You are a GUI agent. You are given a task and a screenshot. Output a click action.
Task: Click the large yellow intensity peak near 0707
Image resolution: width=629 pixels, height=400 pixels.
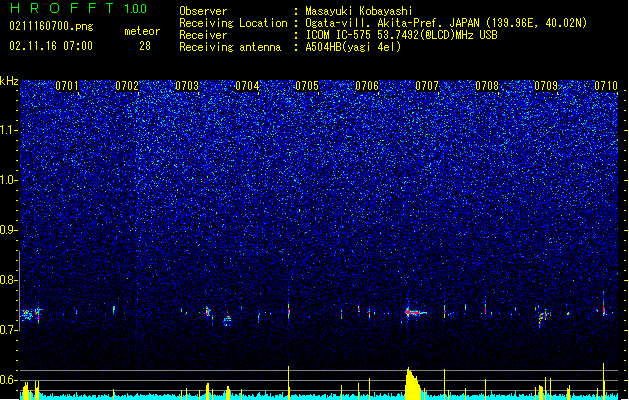413,383
